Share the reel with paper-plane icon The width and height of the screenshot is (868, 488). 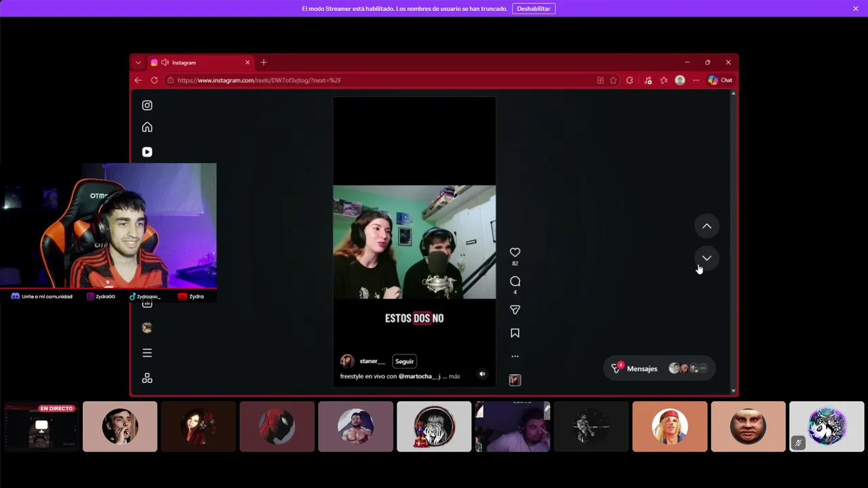pyautogui.click(x=515, y=310)
